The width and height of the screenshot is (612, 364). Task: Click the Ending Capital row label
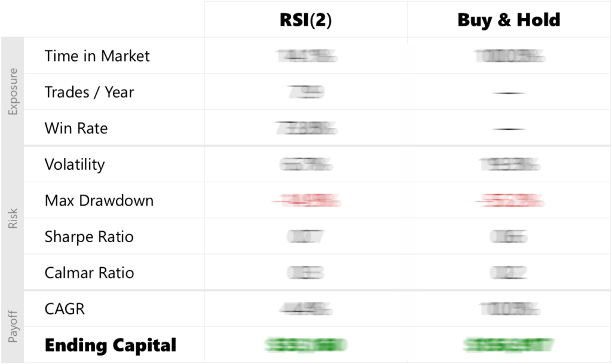point(111,345)
